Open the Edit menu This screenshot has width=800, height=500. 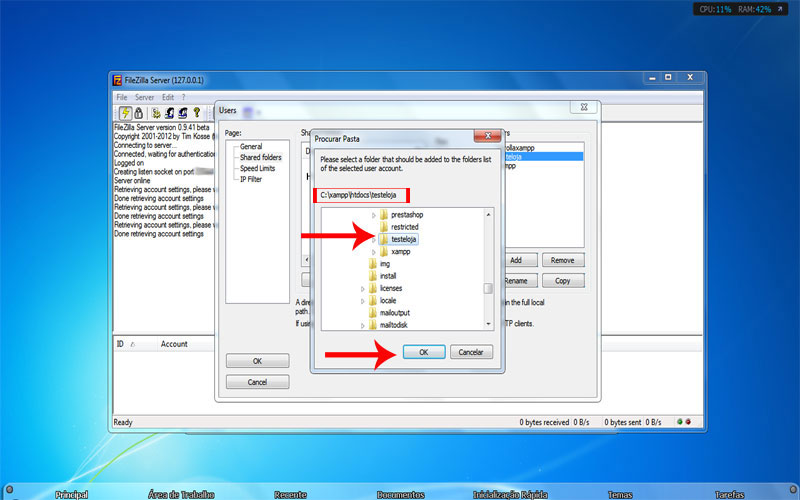tap(168, 97)
